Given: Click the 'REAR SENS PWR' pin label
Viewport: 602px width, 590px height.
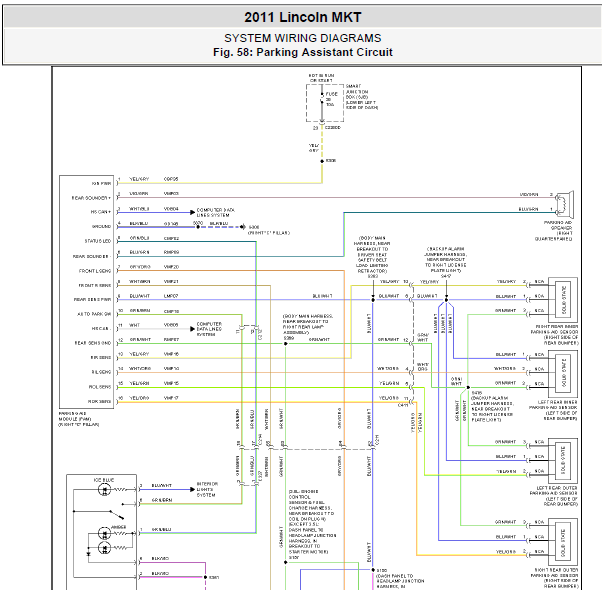Looking at the screenshot, I should point(93,299).
